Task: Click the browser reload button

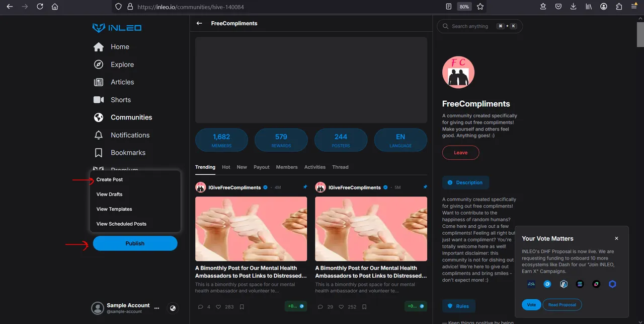Action: [x=40, y=7]
